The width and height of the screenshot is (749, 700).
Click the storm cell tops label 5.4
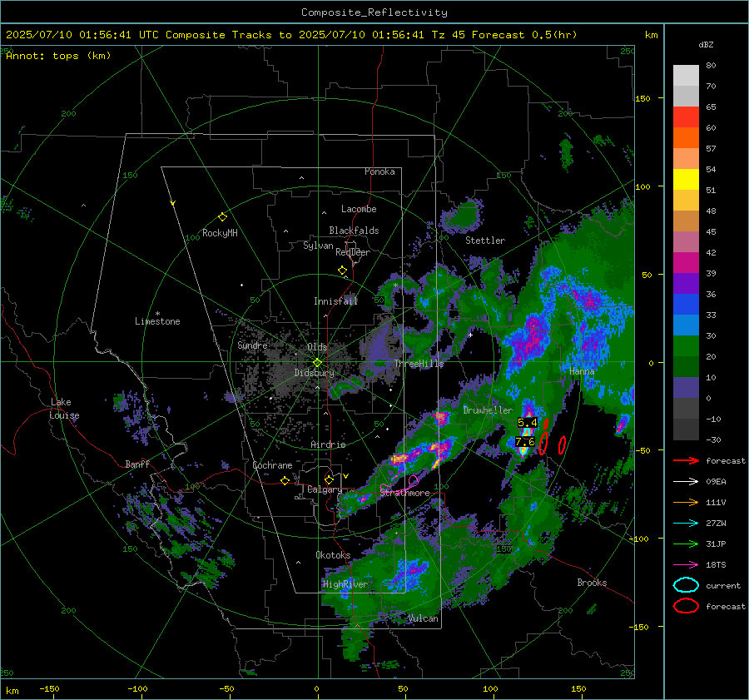click(x=528, y=423)
